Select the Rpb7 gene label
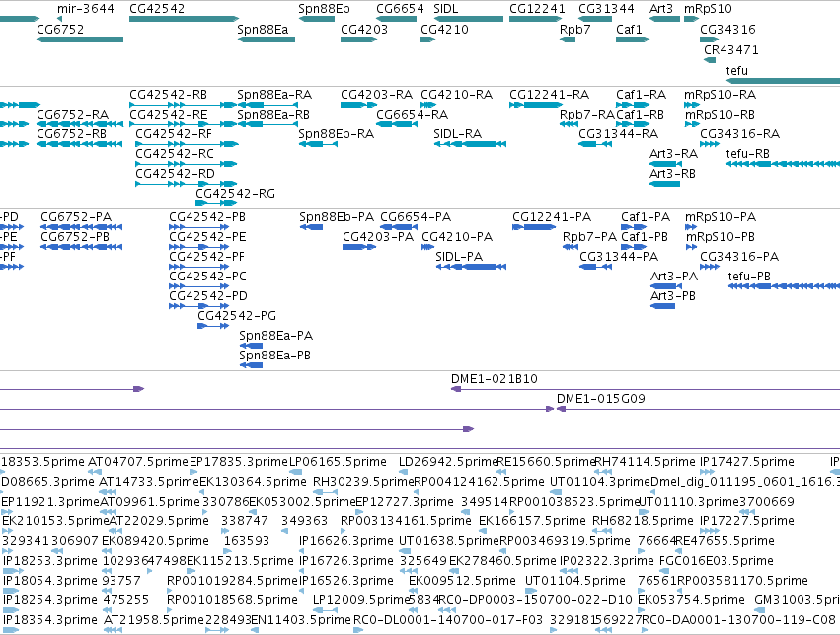This screenshot has width=840, height=635. (x=574, y=29)
